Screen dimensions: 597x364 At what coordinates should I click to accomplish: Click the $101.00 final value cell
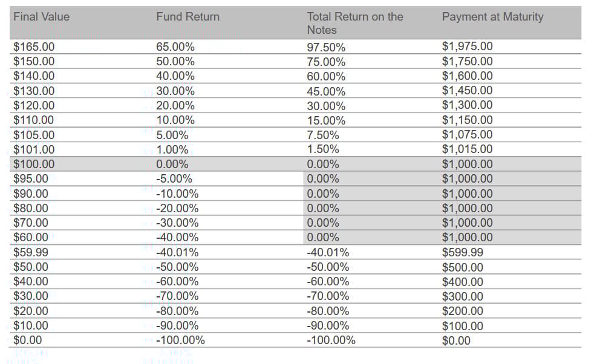click(34, 149)
